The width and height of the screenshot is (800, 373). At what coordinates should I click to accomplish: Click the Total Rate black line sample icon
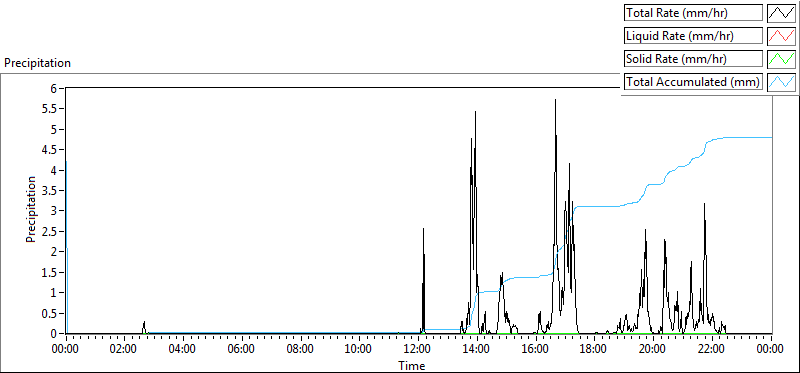pos(782,13)
